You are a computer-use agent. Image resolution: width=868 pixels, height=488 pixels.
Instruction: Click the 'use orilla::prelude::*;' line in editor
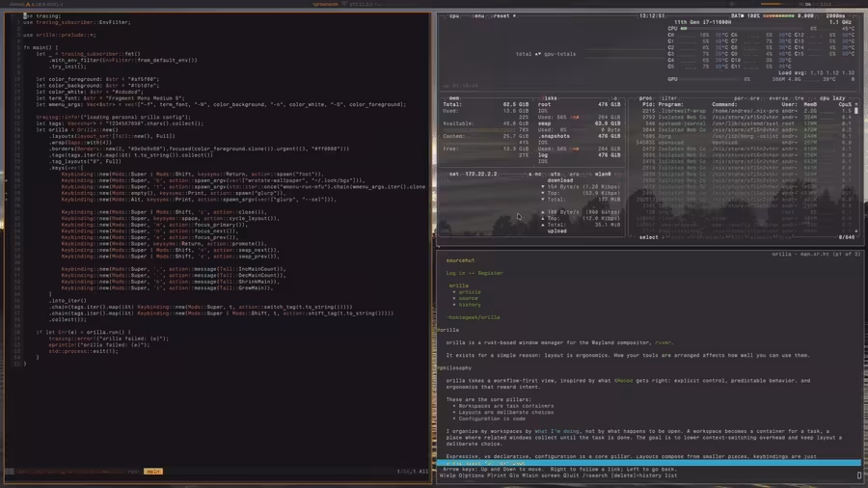(59, 35)
